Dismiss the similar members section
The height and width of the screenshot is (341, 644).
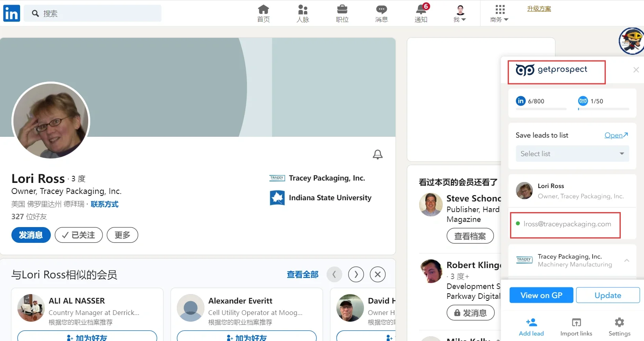coord(378,274)
